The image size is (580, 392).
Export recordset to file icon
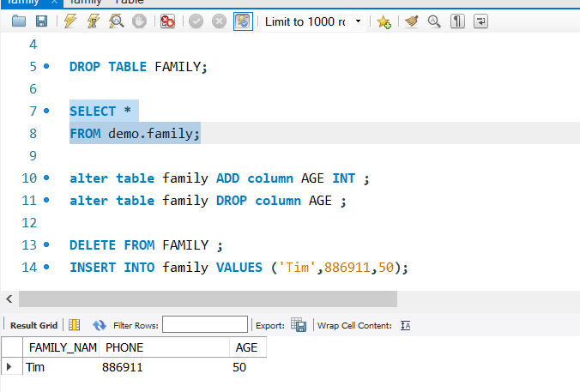(299, 325)
